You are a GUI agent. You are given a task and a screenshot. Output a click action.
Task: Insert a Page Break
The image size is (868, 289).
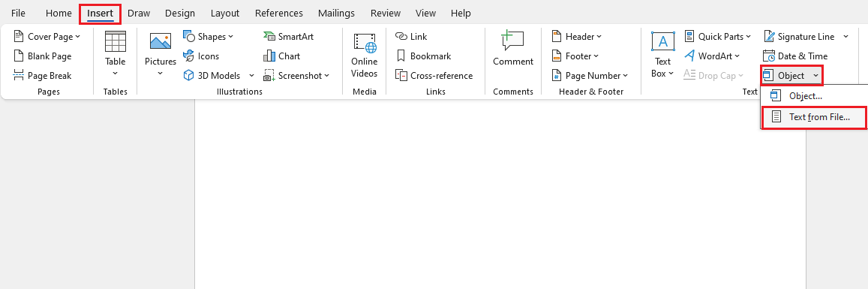[42, 75]
